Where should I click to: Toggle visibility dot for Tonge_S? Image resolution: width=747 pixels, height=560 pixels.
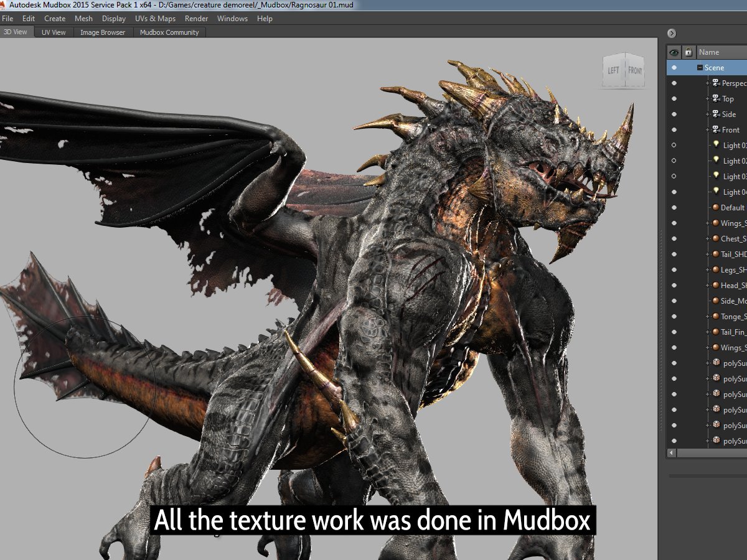(674, 316)
